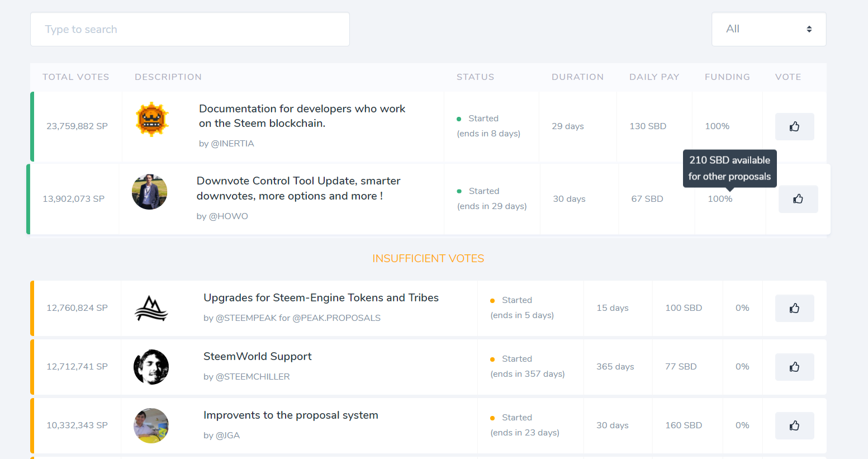The image size is (868, 459).
Task: Select the ends in 357 days status
Action: coord(528,374)
